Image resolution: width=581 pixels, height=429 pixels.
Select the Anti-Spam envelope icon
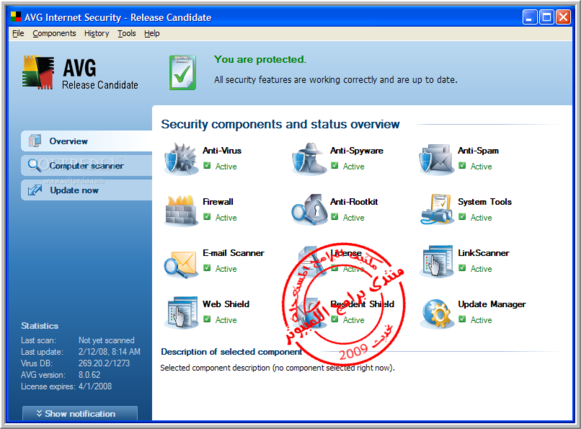(x=436, y=159)
